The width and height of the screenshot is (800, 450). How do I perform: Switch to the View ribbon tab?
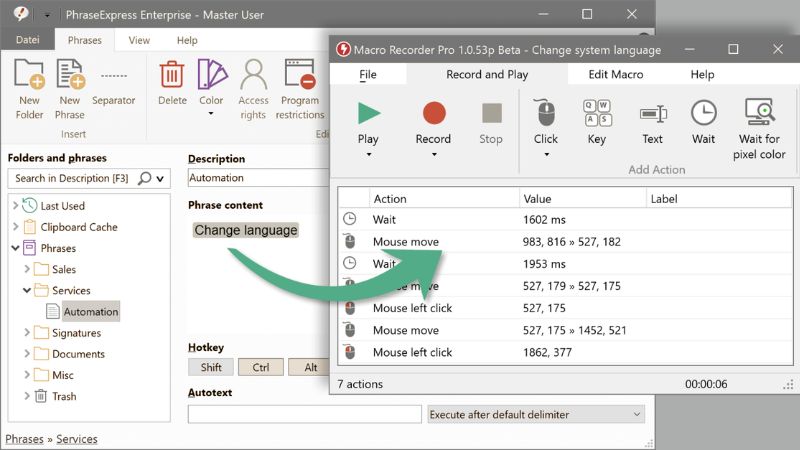(139, 40)
